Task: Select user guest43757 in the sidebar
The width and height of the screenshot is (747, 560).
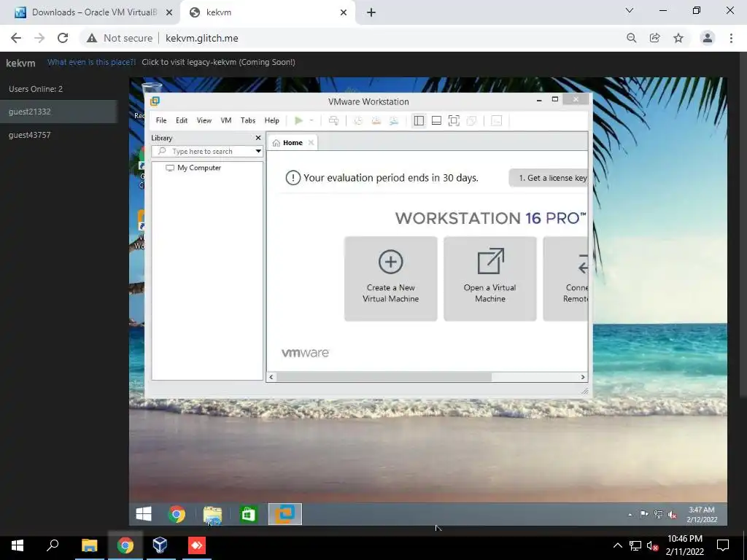Action: click(58, 135)
